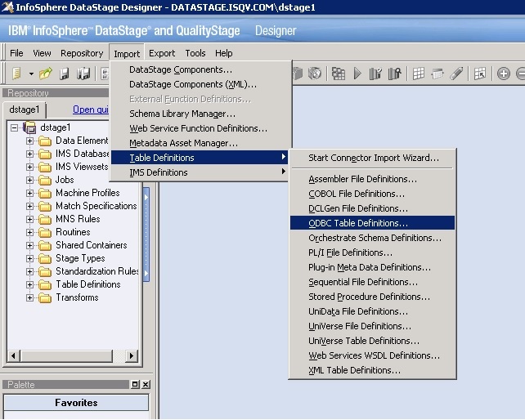Click the repository horizontal scrollbar right arrow
Viewport: 525px width, 420px height.
point(137,355)
